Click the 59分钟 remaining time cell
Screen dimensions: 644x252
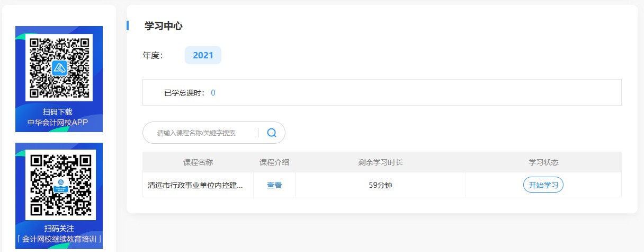tap(380, 185)
